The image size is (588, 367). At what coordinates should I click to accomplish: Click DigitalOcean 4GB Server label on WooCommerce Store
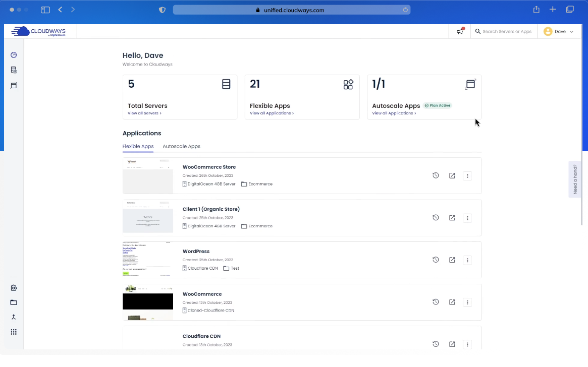tap(209, 184)
